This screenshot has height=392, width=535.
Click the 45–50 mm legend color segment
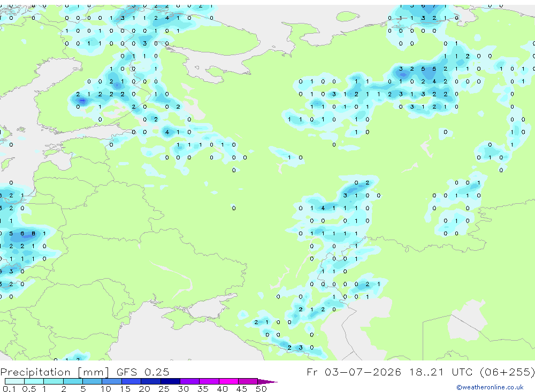click(248, 381)
